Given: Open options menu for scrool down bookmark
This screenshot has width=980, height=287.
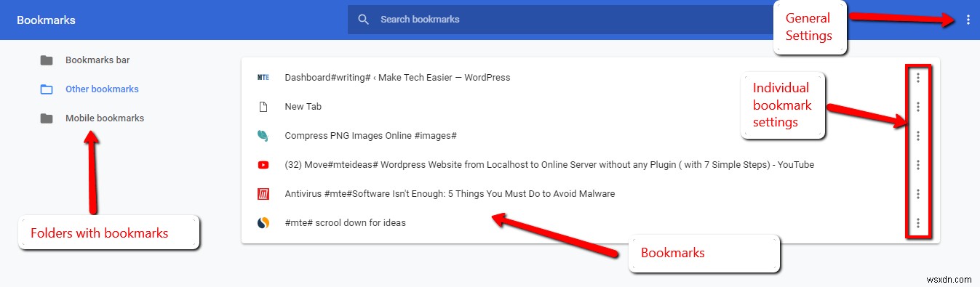Looking at the screenshot, I should pos(918,223).
